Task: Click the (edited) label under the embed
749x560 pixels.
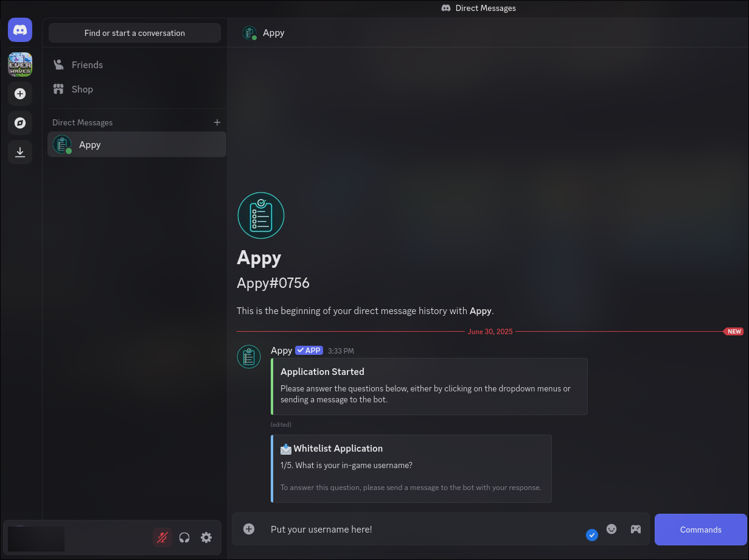Action: tap(281, 425)
